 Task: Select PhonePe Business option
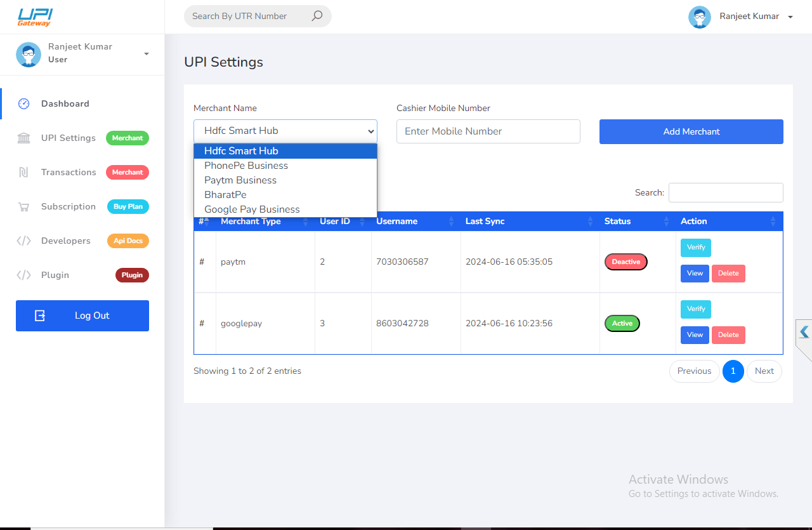[x=285, y=166]
